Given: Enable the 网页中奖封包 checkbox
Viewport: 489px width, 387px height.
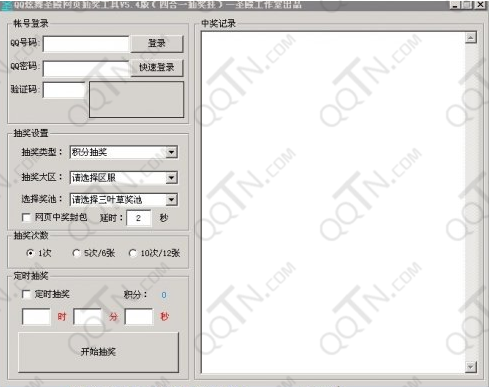Looking at the screenshot, I should pos(26,218).
